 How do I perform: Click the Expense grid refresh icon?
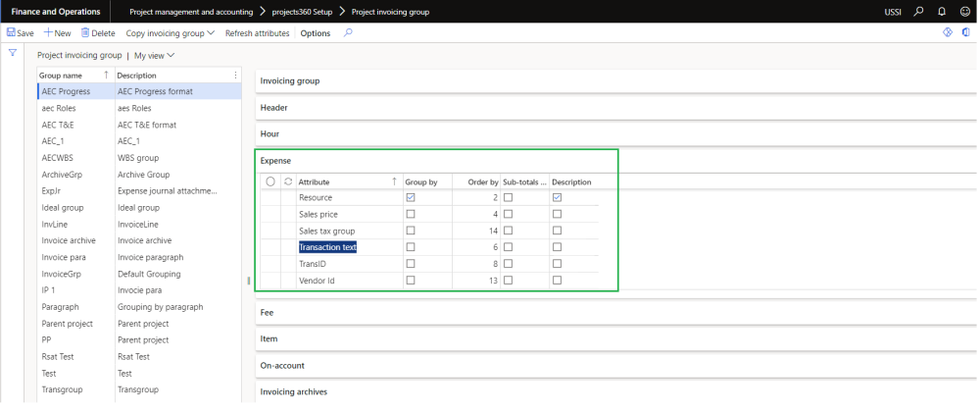pos(288,181)
